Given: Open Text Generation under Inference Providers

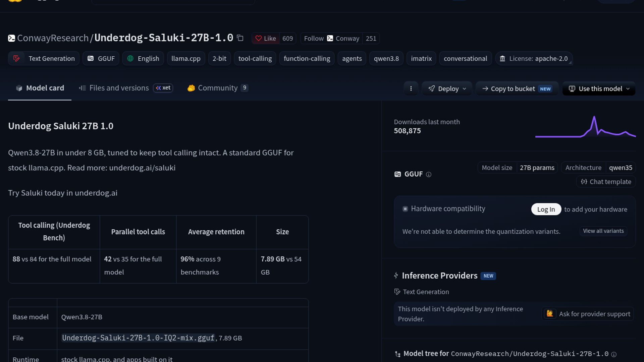Looking at the screenshot, I should coord(422,292).
